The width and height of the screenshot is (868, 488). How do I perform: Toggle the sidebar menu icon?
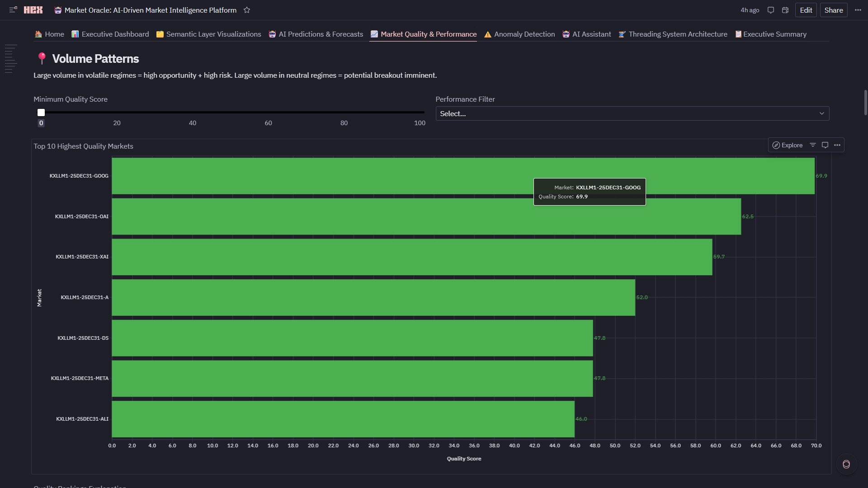click(13, 9)
